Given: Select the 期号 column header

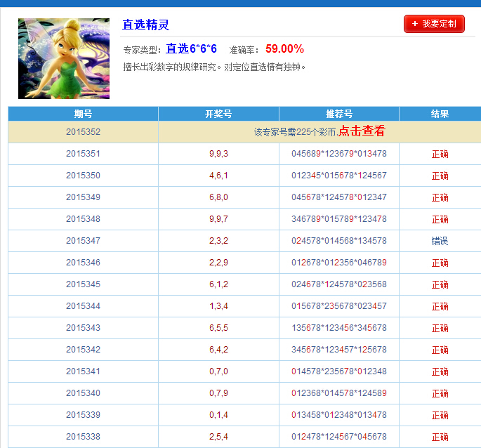Looking at the screenshot, I should point(83,114).
